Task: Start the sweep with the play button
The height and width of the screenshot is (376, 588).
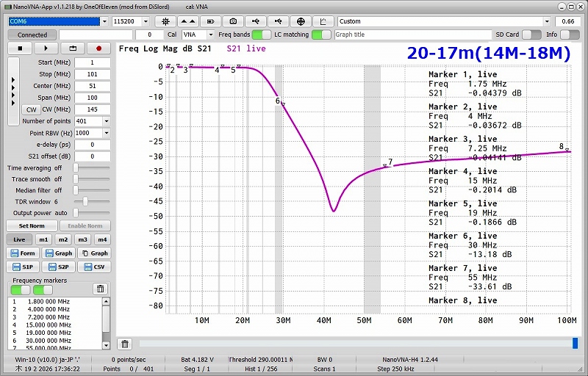Action: tap(46, 48)
